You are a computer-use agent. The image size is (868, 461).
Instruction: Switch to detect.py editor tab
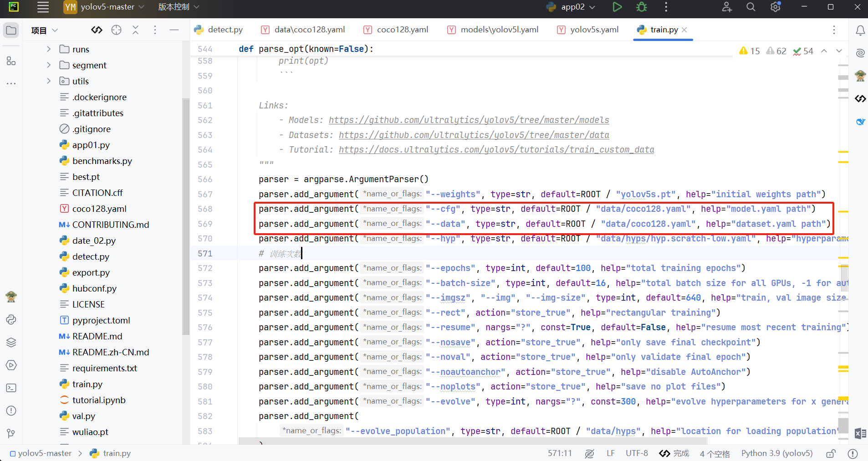point(219,30)
